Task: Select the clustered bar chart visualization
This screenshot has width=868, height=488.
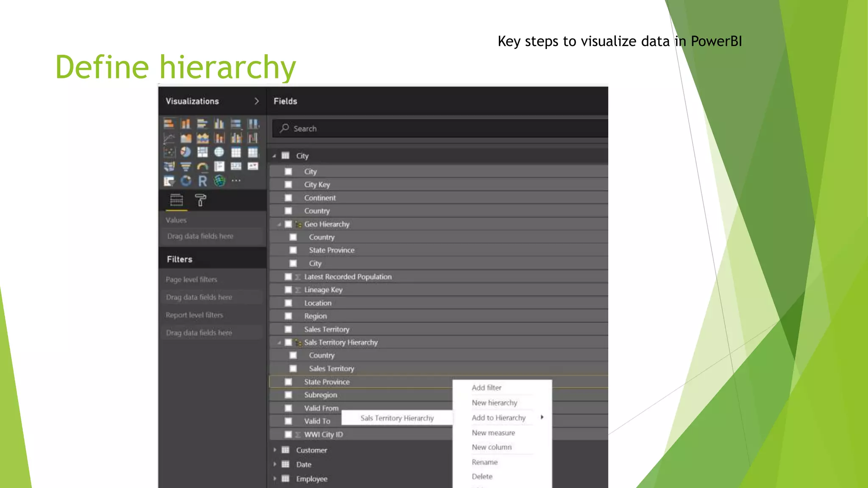Action: coord(203,124)
